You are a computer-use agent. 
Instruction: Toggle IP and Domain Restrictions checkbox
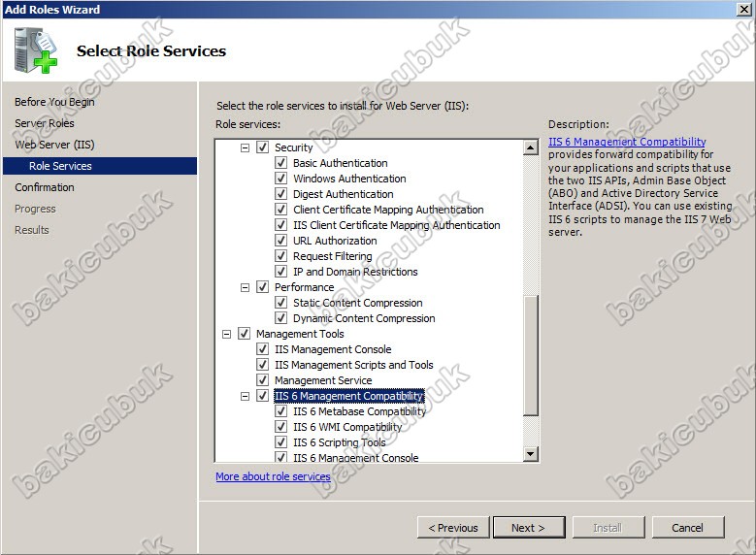[280, 272]
